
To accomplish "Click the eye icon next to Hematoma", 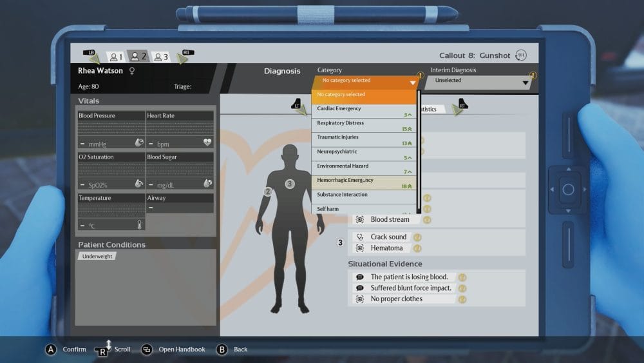I will [359, 248].
